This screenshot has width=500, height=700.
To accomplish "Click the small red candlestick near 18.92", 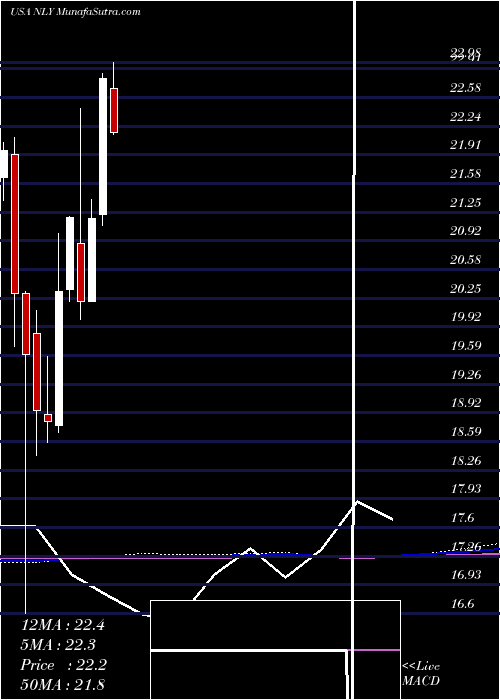I will (x=48, y=418).
